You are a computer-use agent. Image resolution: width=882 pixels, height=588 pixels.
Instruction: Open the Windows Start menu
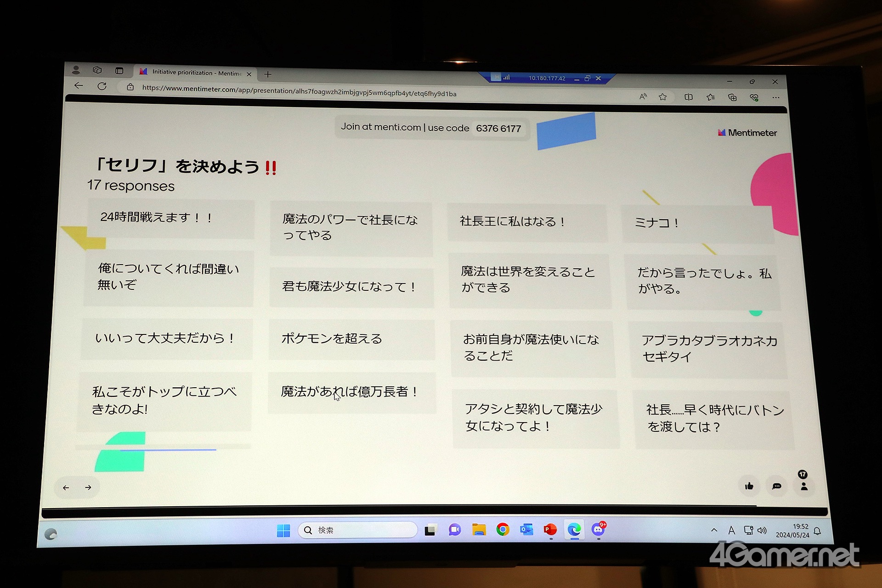click(283, 531)
